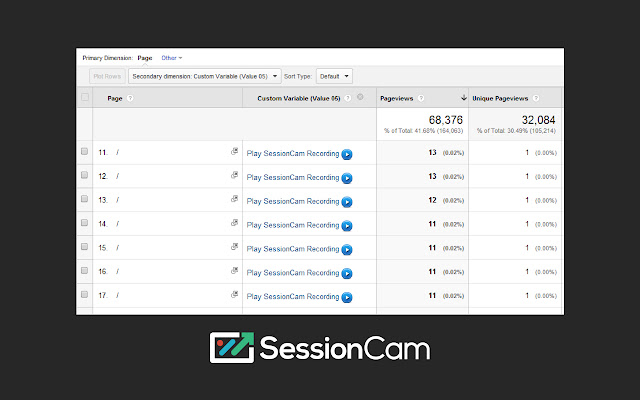This screenshot has height=400, width=640.
Task: Click total pageviews value 68,376
Action: [446, 120]
